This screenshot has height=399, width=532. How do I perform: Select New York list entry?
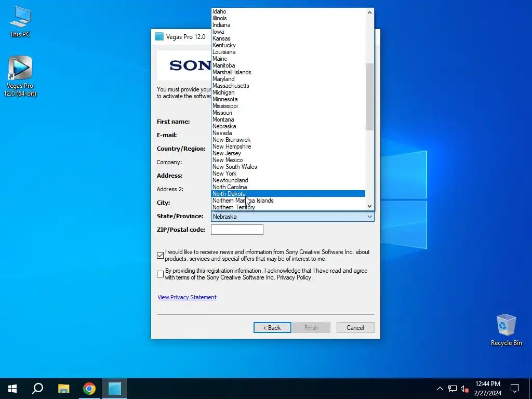coord(288,174)
